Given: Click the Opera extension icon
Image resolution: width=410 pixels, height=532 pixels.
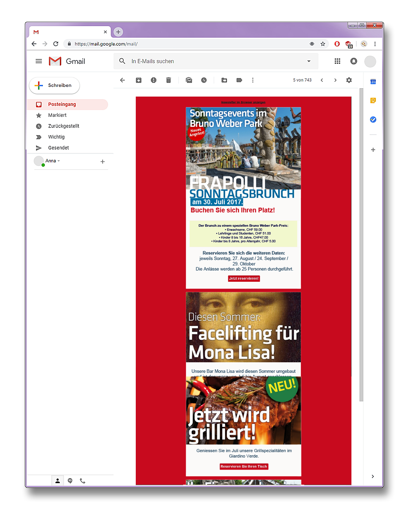Looking at the screenshot, I should (337, 44).
